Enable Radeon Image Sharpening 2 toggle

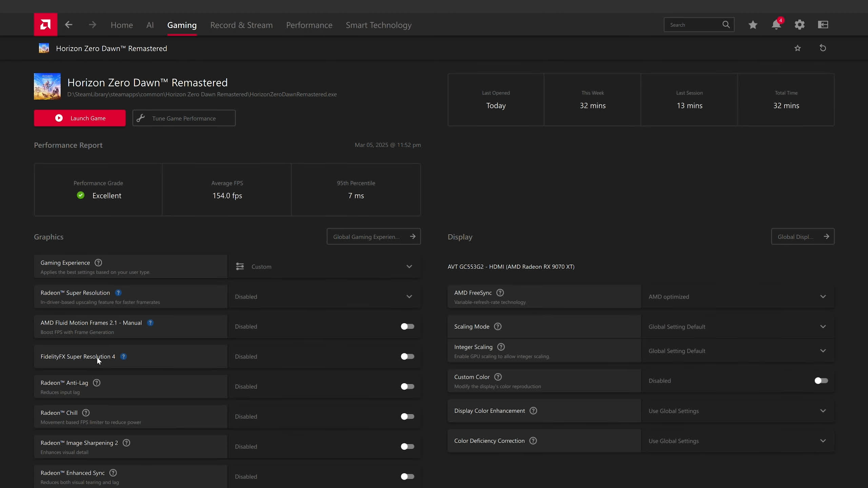407,446
